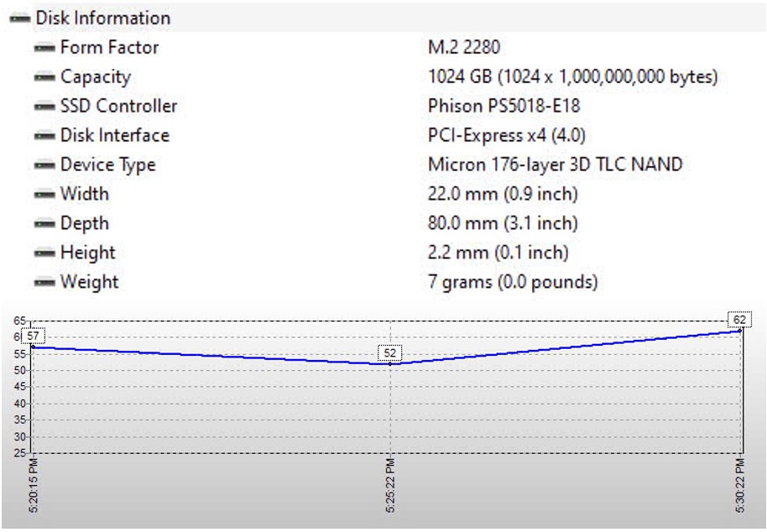Click the icon next to Device Type
The height and width of the screenshot is (532, 767).
45,165
